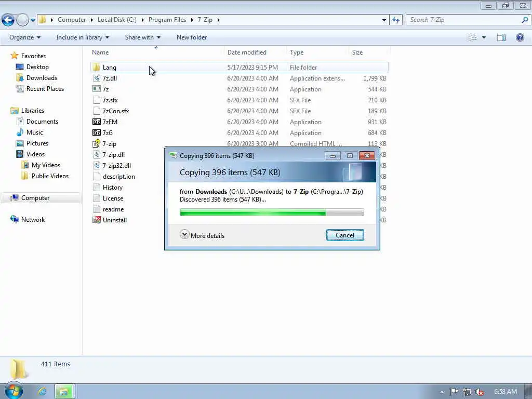
Task: Click the New folder button
Action: coord(192,37)
